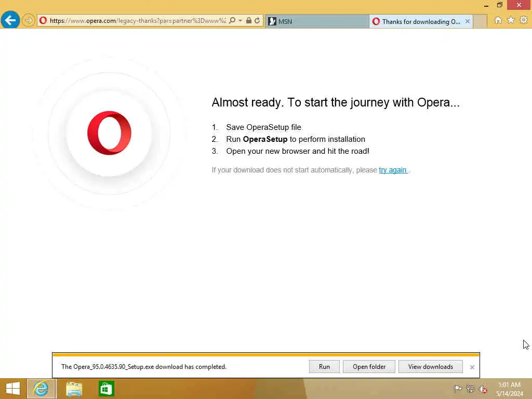This screenshot has height=399, width=532.
Task: Expand the address bar autocomplete dropdown arrow
Action: pyautogui.click(x=240, y=21)
